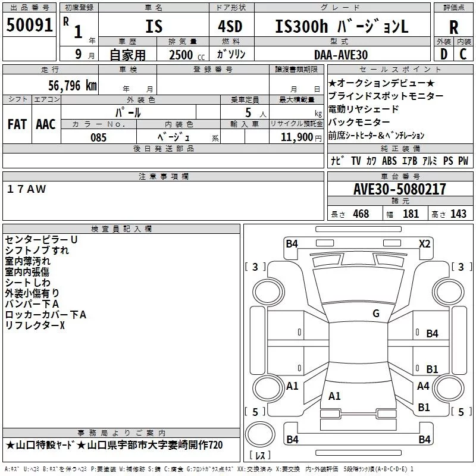
Task: Click the 'ナビ' equipment entry
Action: click(x=337, y=161)
